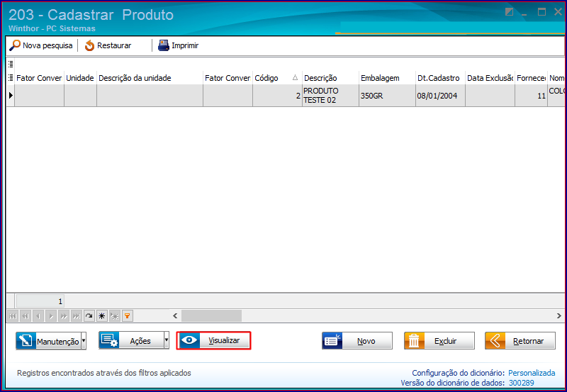Select the 350GR packaging cell

click(x=387, y=96)
